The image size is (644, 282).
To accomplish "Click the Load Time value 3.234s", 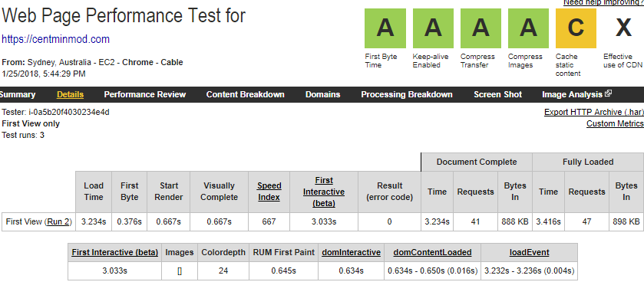I will pos(94,222).
